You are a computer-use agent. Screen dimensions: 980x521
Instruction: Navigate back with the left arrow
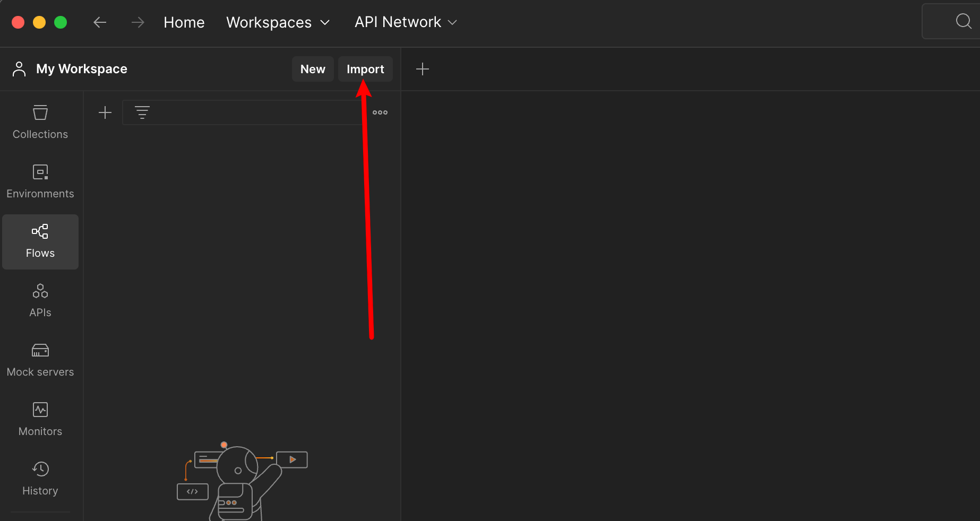coord(100,22)
